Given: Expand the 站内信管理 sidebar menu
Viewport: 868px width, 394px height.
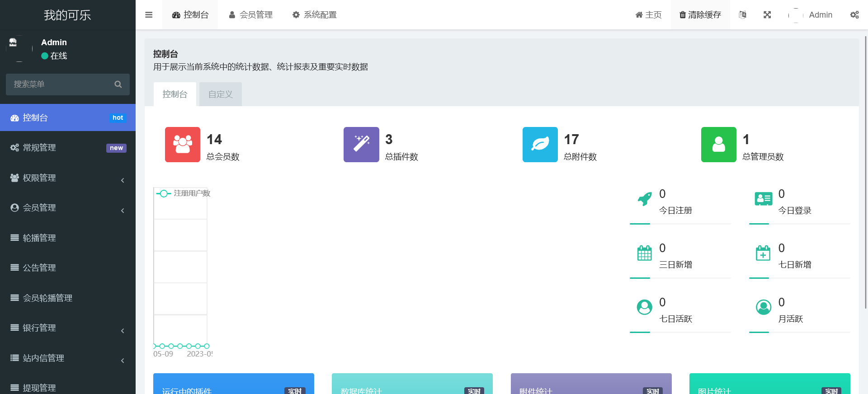Looking at the screenshot, I should click(68, 358).
